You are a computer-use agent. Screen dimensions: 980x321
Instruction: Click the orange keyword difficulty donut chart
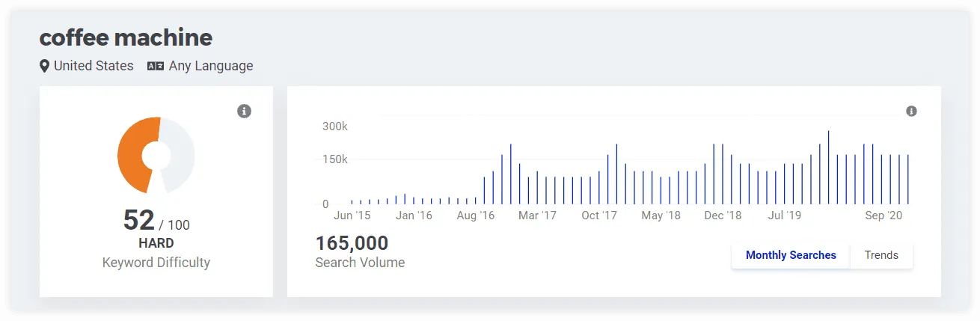[156, 156]
